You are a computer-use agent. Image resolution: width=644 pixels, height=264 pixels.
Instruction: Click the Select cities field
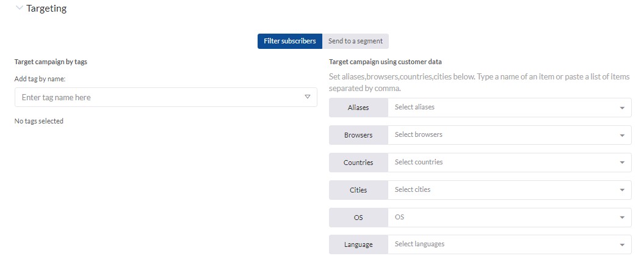[x=510, y=189]
